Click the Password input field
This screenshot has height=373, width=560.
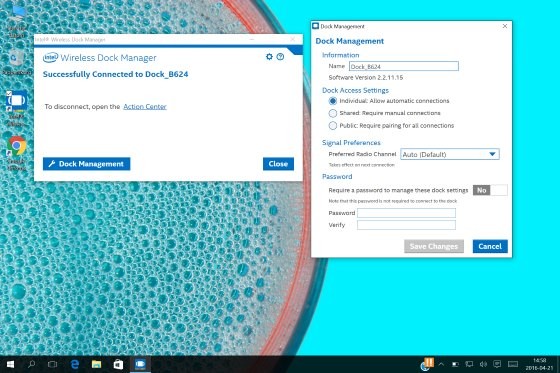coord(406,213)
